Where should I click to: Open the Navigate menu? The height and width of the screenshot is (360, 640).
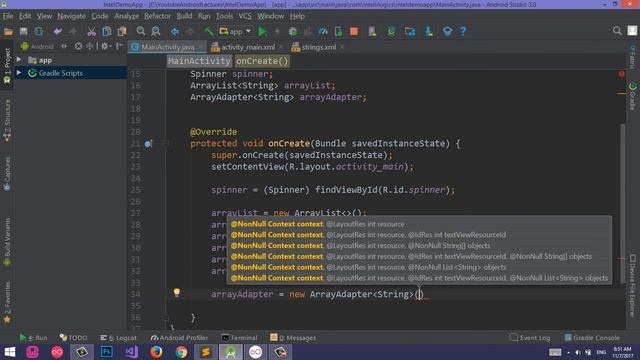pyautogui.click(x=71, y=16)
